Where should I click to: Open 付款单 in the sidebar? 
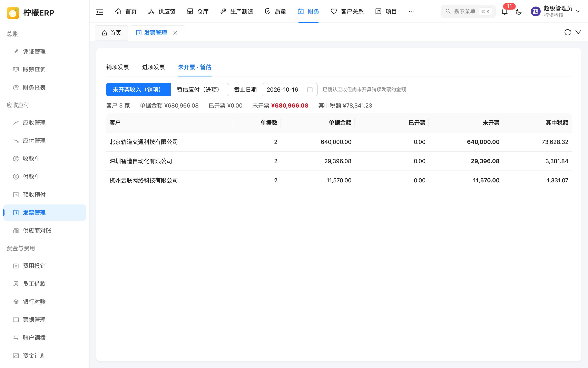[45, 177]
